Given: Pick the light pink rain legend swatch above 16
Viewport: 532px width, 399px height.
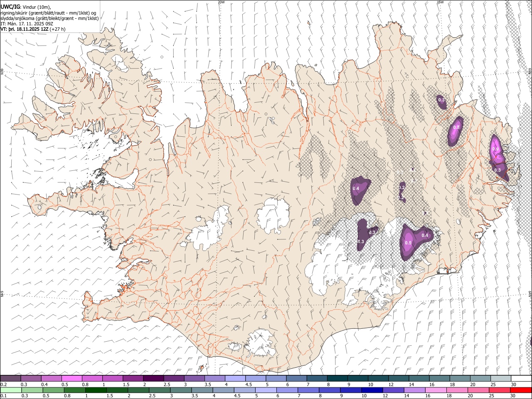Looking at the screenshot, I should pos(436,390).
